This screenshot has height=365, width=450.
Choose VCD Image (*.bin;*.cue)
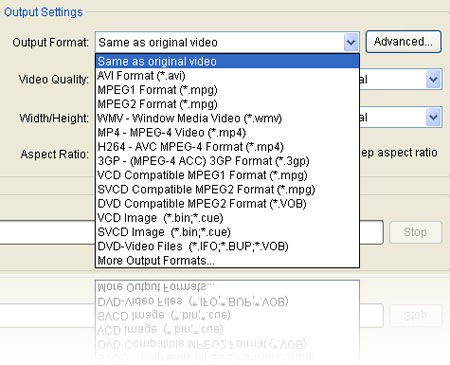(x=227, y=218)
